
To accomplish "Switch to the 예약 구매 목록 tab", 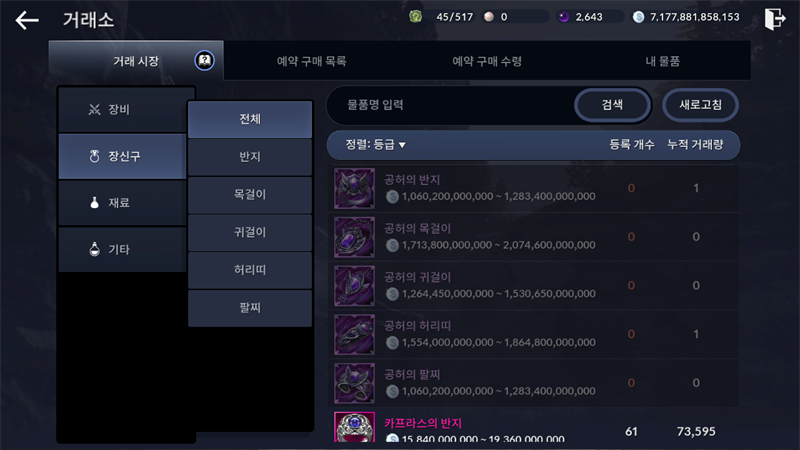I will (311, 61).
